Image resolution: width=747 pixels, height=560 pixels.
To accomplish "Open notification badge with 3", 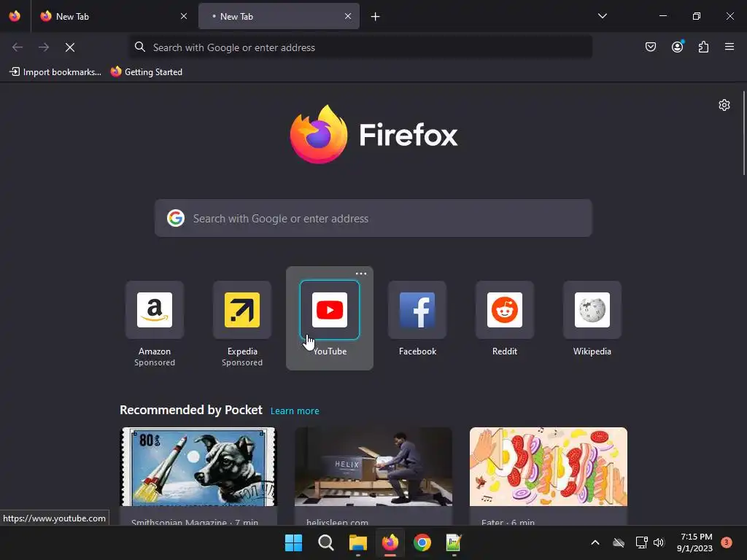I will (727, 542).
